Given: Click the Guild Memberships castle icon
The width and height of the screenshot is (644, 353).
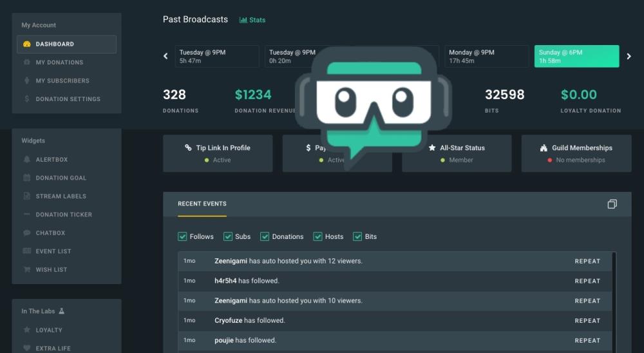Looking at the screenshot, I should pos(544,148).
